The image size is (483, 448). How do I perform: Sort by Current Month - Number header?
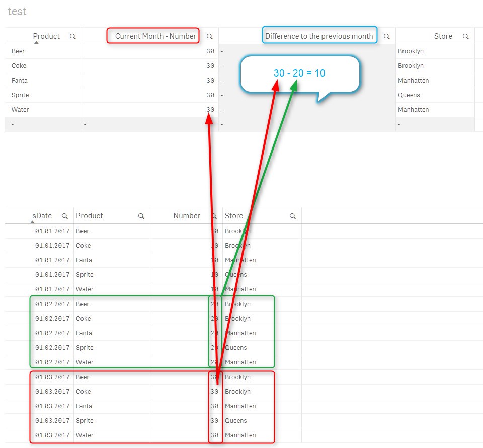pyautogui.click(x=155, y=36)
